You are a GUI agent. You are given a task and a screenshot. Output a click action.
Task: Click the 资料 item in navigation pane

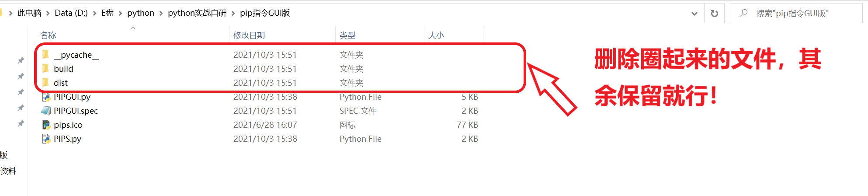pyautogui.click(x=8, y=171)
